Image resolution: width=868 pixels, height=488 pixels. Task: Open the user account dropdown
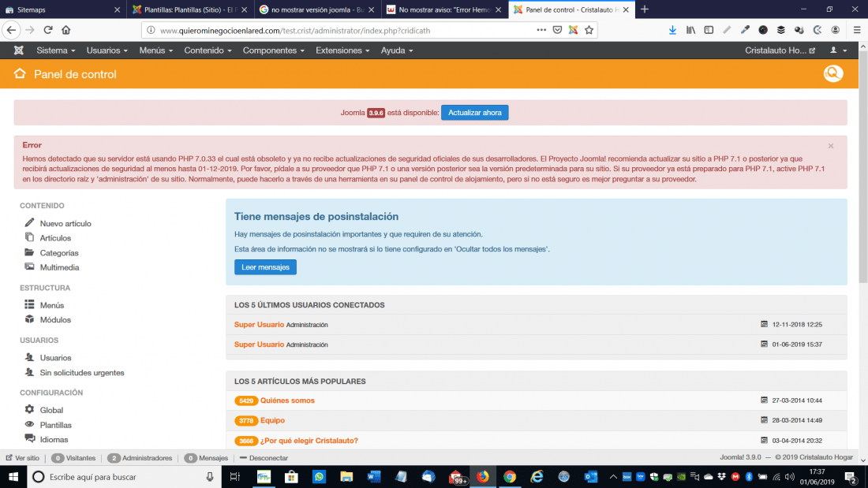coord(838,50)
